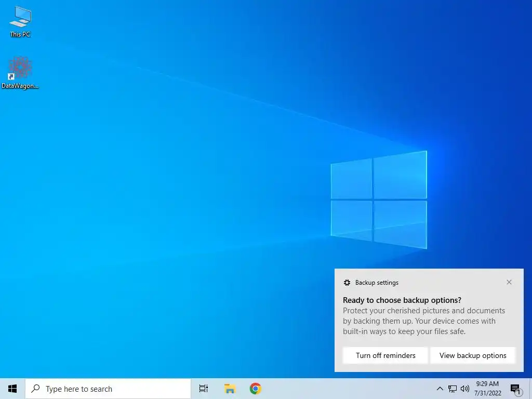Open the volume speaker tray icon

click(x=465, y=389)
